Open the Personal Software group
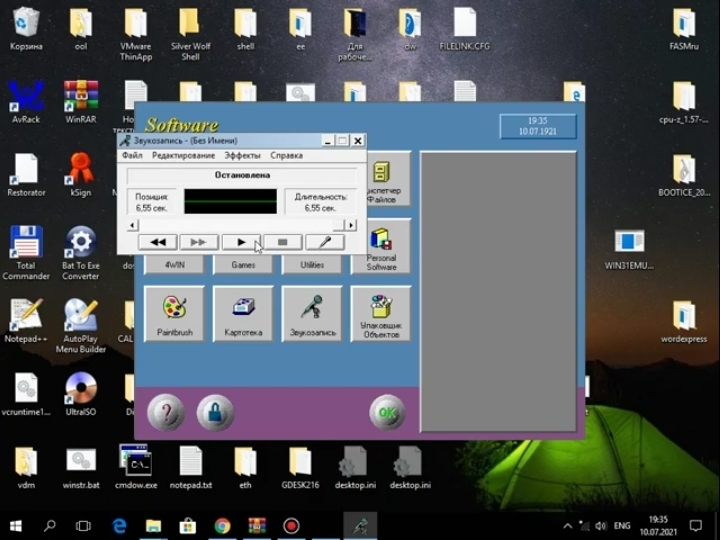720x540 pixels. click(381, 246)
